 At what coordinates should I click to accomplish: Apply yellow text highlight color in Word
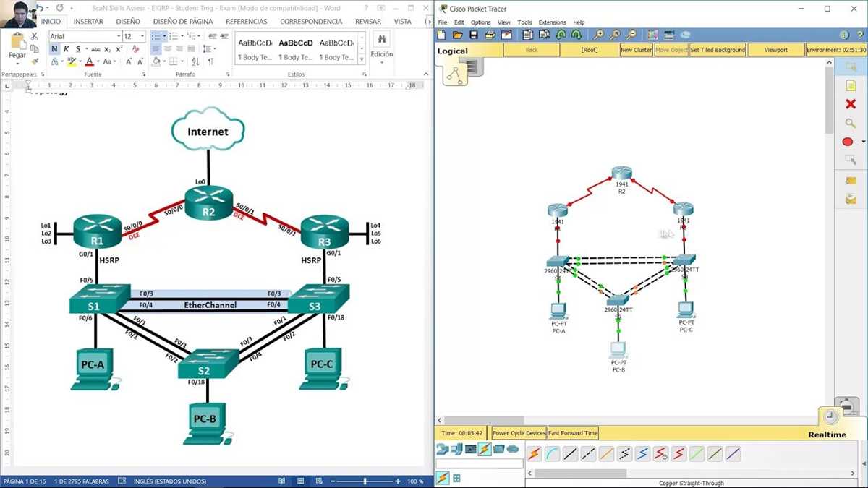[x=72, y=62]
